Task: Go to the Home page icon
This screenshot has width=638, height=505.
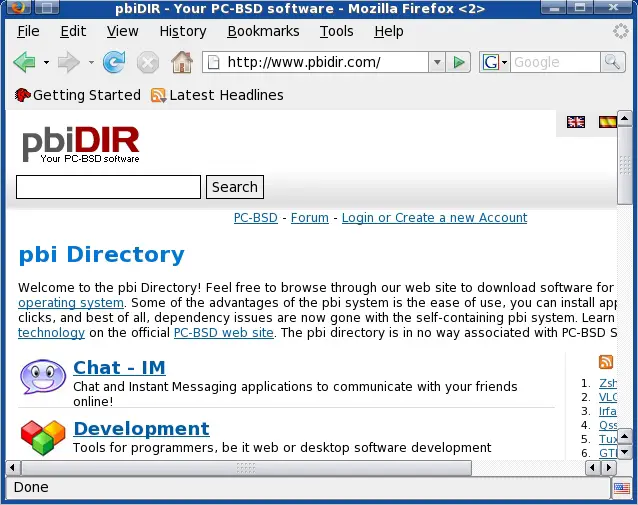Action: pos(182,62)
